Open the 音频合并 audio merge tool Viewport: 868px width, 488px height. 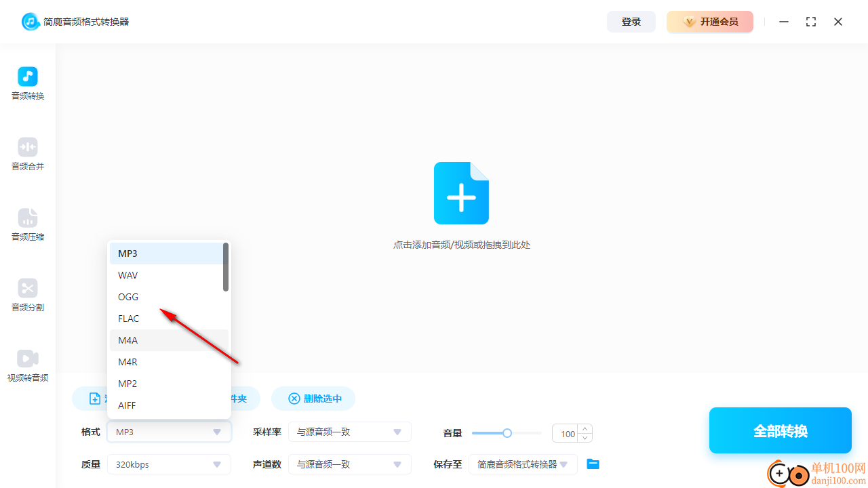(x=28, y=155)
